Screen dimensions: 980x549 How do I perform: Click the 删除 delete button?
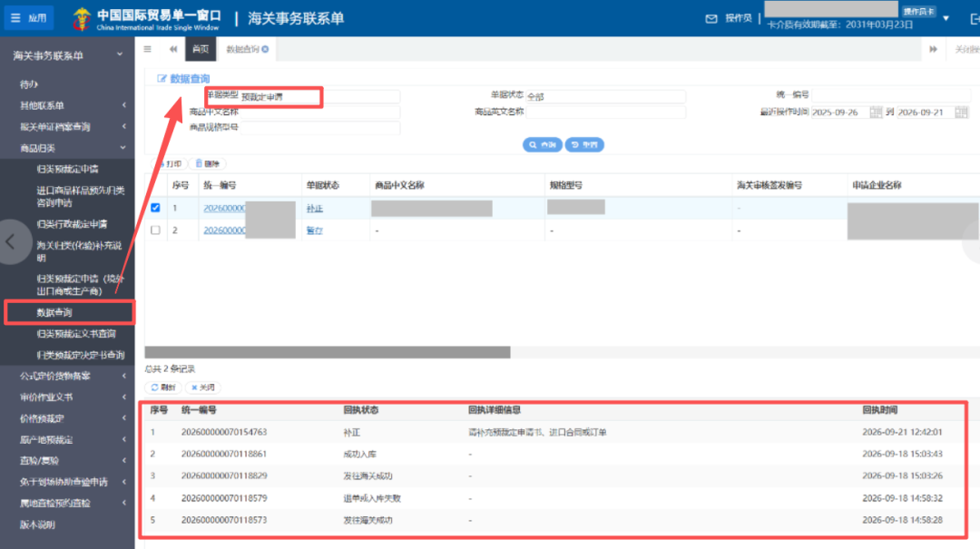pyautogui.click(x=208, y=164)
